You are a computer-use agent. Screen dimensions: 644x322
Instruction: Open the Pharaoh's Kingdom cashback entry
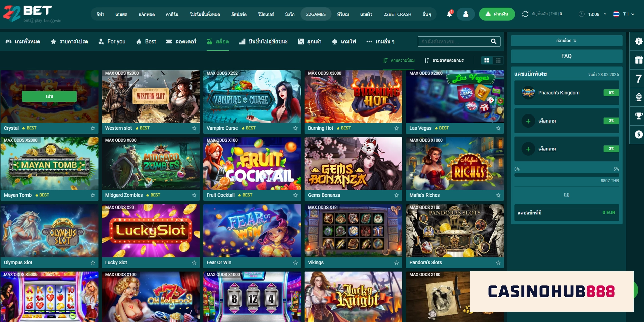(567, 93)
